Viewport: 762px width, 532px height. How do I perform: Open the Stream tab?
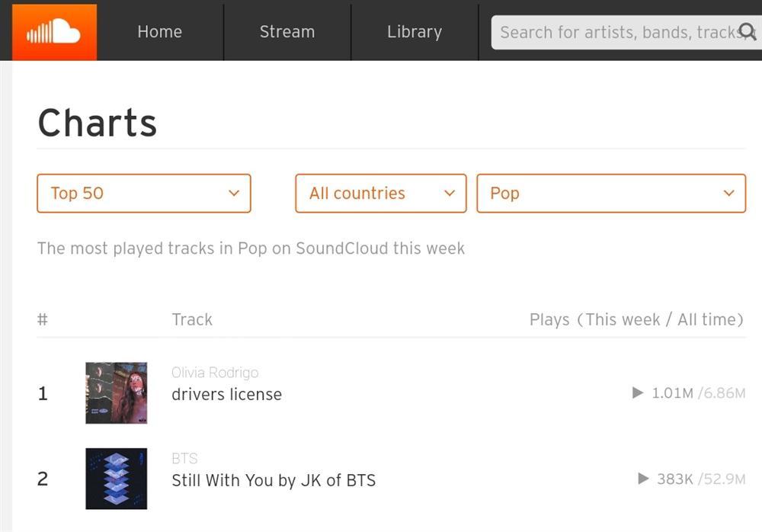point(287,32)
